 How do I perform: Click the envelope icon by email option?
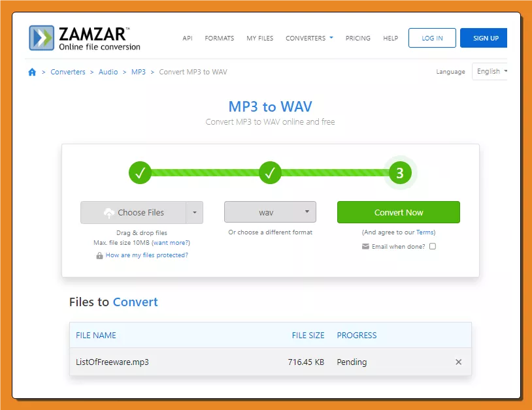[365, 246]
